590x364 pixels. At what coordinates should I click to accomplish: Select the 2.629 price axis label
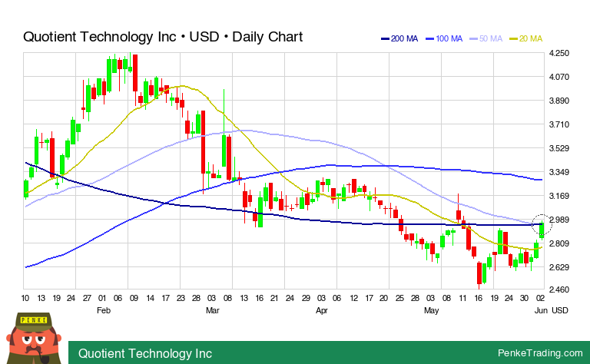coord(559,267)
